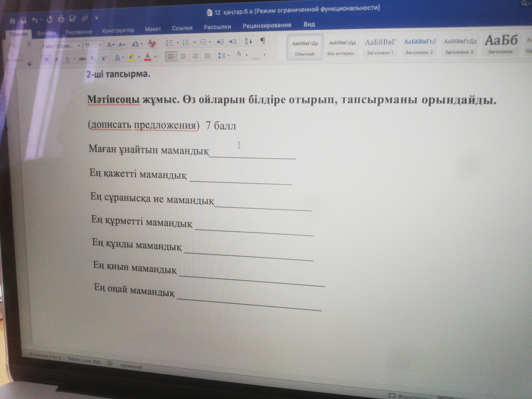
Task: Open the Макет ribbon tab
Action: click(153, 29)
